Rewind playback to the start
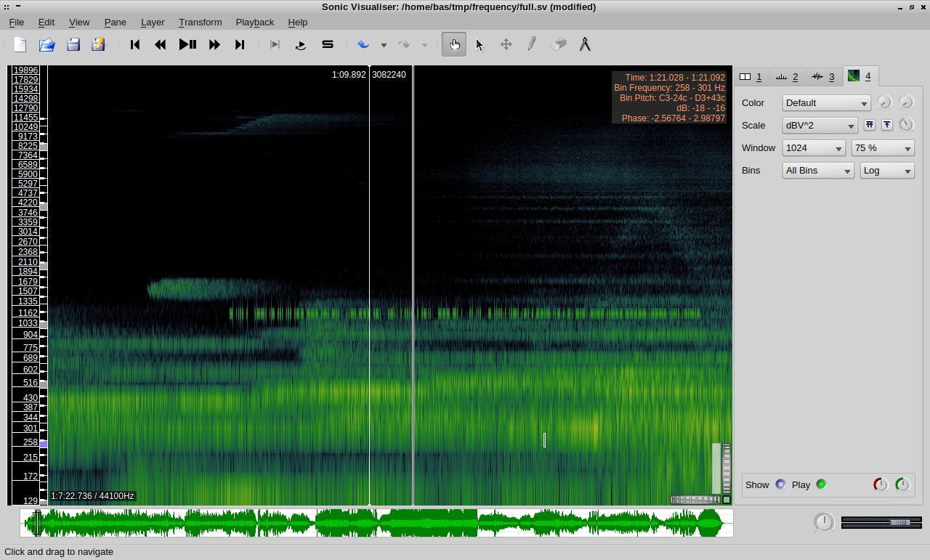Image resolution: width=930 pixels, height=560 pixels. click(135, 44)
